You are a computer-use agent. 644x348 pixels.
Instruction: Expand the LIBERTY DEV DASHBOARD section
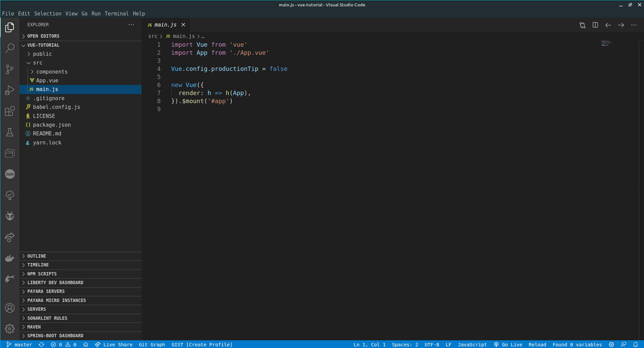coord(81,282)
